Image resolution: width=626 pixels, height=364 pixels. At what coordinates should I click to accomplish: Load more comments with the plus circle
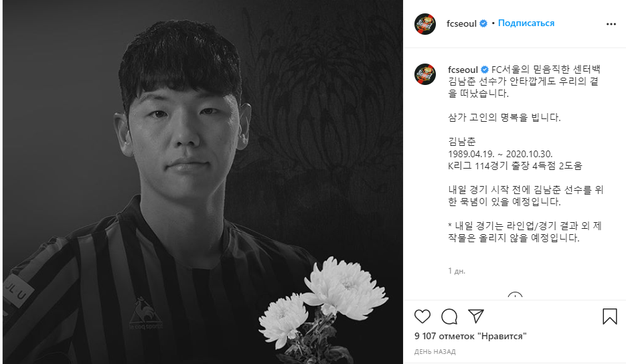click(515, 296)
